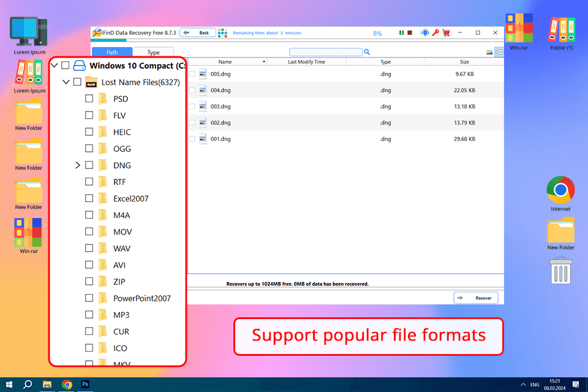Click the 29.68 KB size cell
This screenshot has width=588, height=392.
coord(464,139)
